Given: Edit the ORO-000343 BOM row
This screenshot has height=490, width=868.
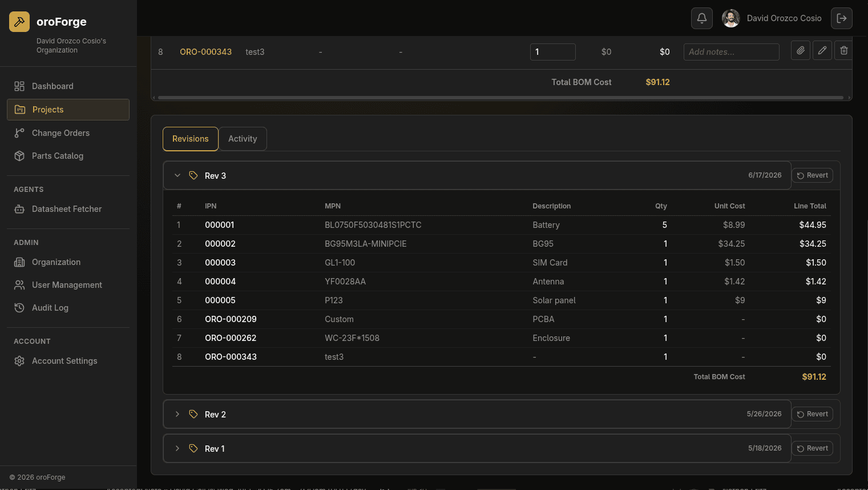Looking at the screenshot, I should point(822,51).
